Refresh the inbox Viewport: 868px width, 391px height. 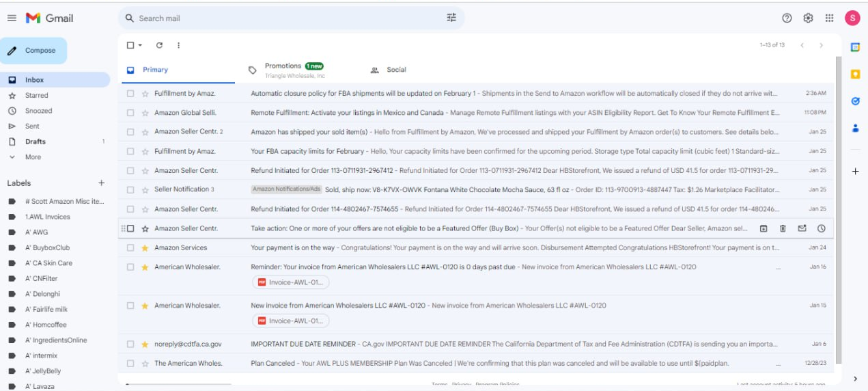tap(159, 45)
